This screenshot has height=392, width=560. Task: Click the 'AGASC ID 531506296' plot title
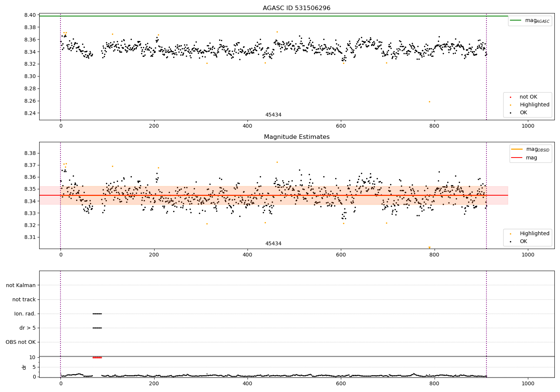[x=296, y=8]
